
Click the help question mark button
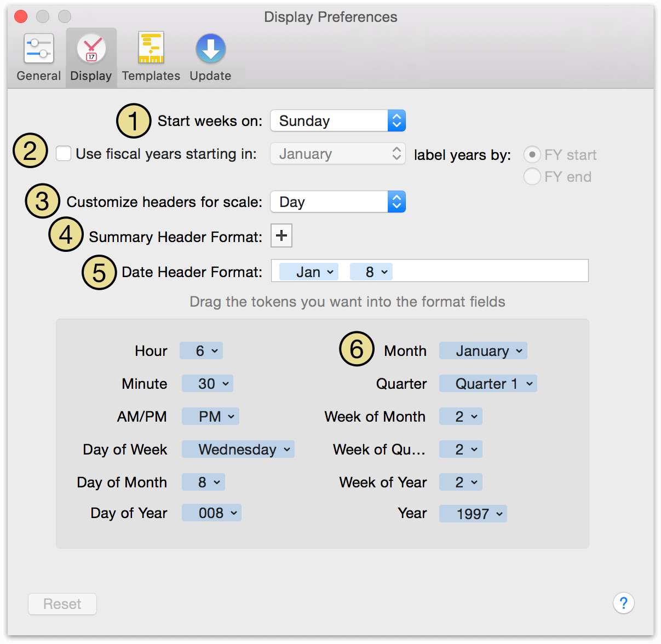click(x=623, y=603)
